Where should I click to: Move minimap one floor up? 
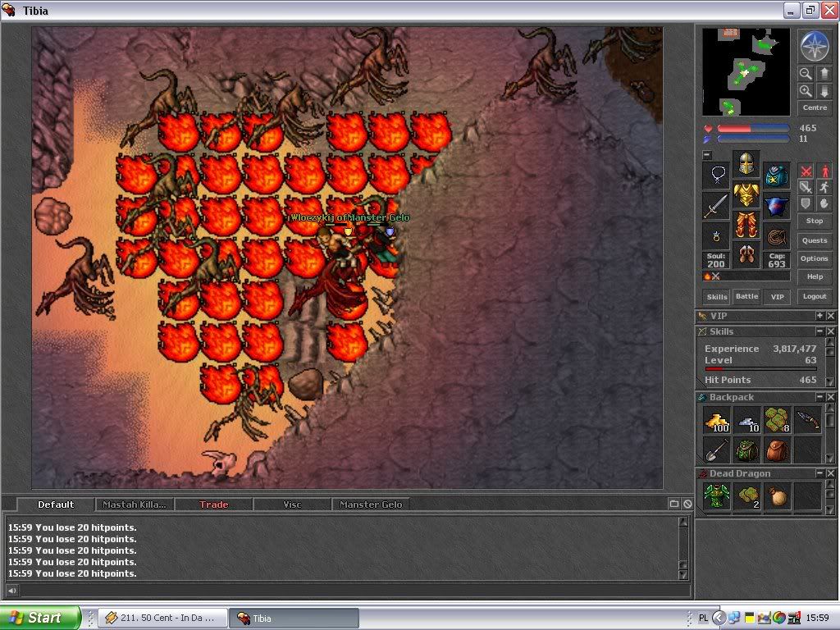tap(824, 74)
